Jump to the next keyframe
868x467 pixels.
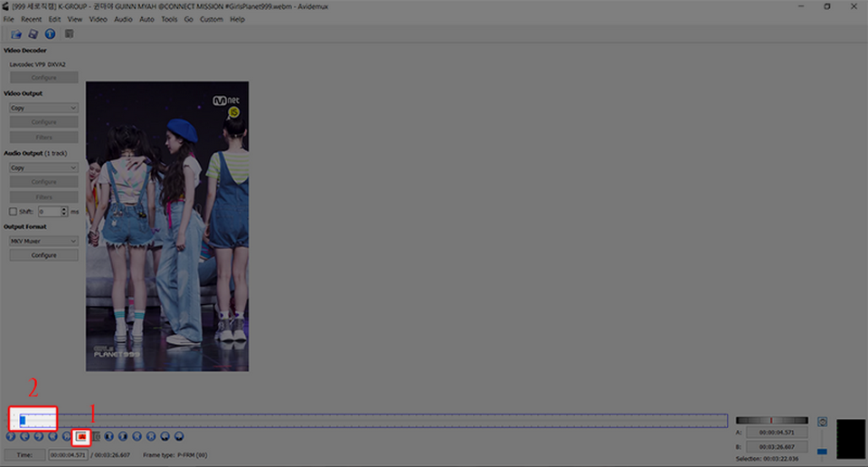[x=66, y=436]
